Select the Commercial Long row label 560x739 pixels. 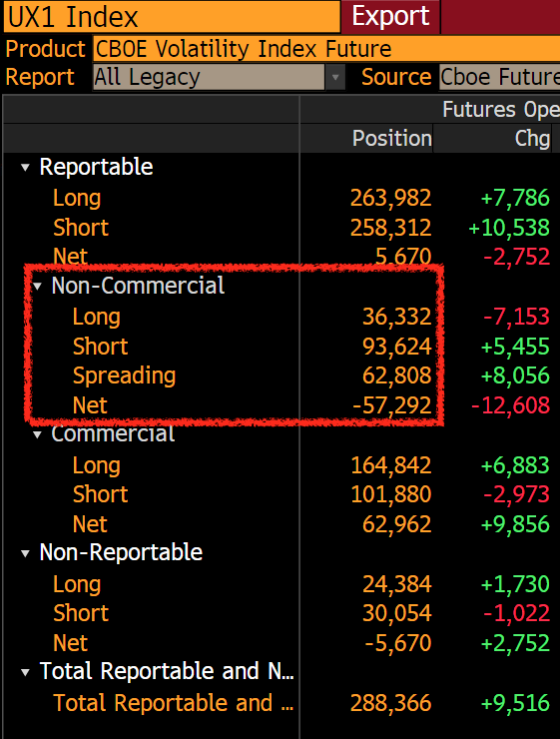coord(97,465)
